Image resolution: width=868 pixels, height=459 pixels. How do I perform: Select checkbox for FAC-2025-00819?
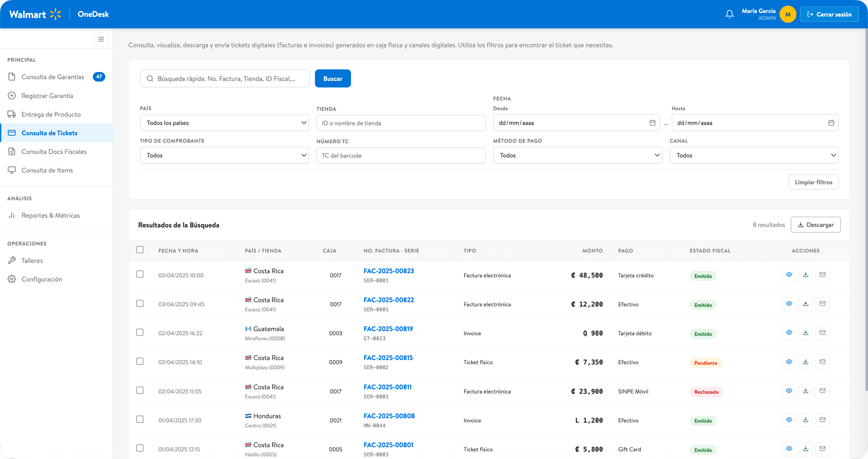coord(140,333)
